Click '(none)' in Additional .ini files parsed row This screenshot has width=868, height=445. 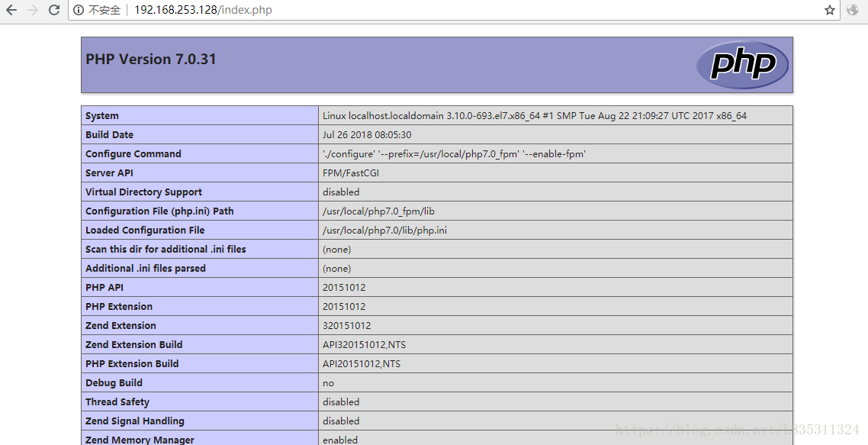pos(336,268)
